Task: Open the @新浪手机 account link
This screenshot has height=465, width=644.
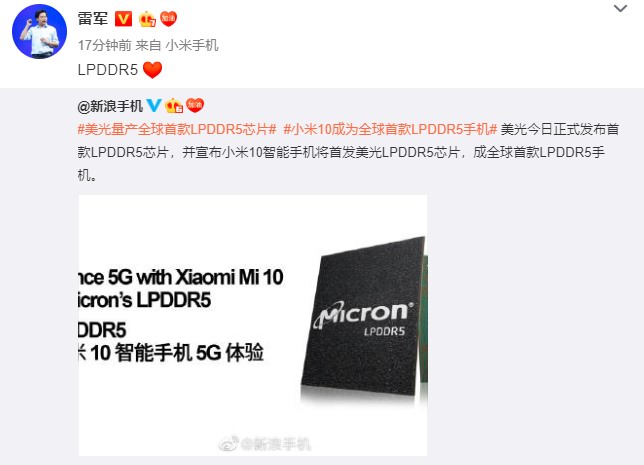Action: [110, 106]
